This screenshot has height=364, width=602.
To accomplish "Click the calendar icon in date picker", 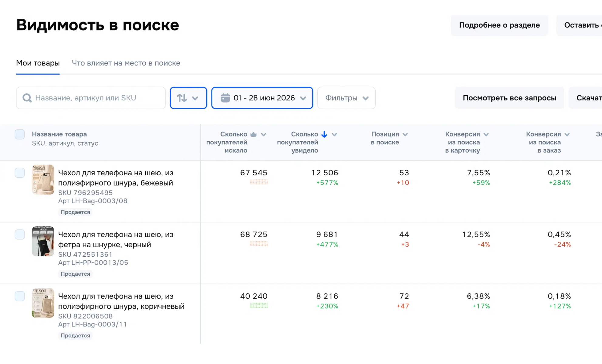I will (x=225, y=98).
